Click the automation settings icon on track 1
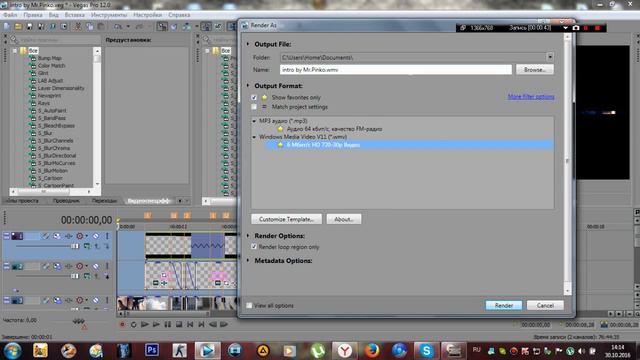Image resolution: width=640 pixels, height=360 pixels. point(80,236)
